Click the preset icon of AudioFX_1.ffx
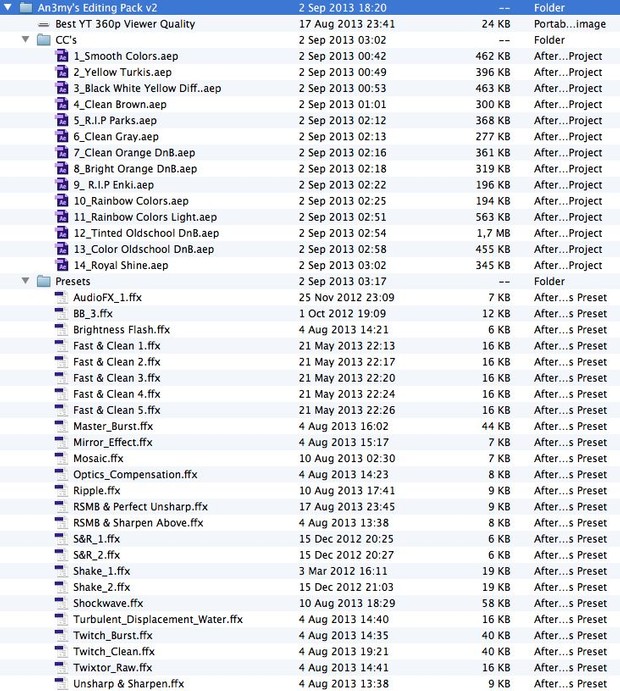Viewport: 620px width, 691px height. coord(62,297)
